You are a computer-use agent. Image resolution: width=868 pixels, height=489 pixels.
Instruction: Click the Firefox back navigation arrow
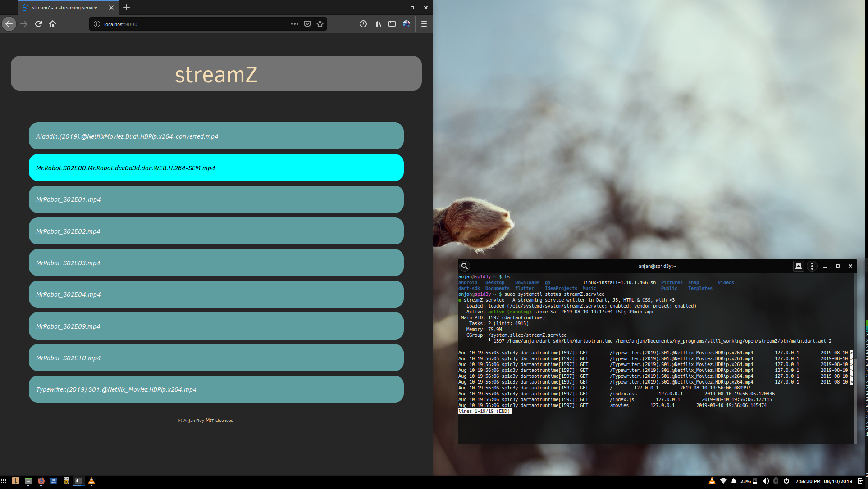9,24
